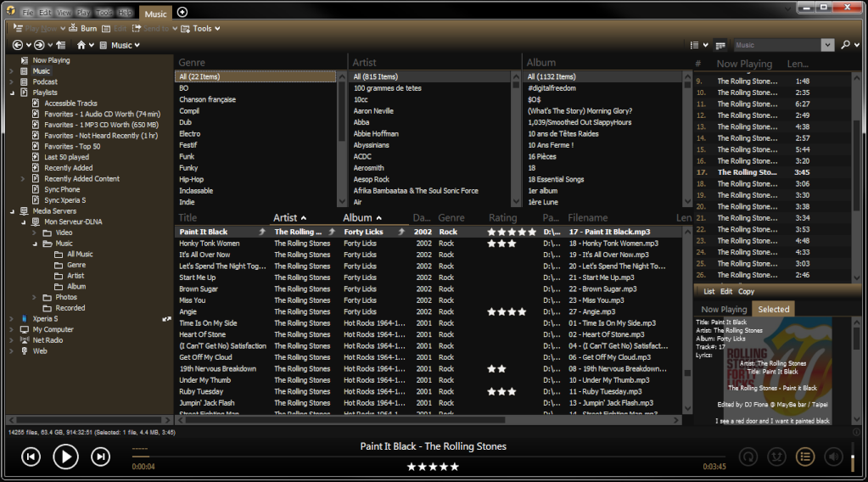Screen dimensions: 868x482
Task: Click the List button in Now Playing
Action: (708, 291)
